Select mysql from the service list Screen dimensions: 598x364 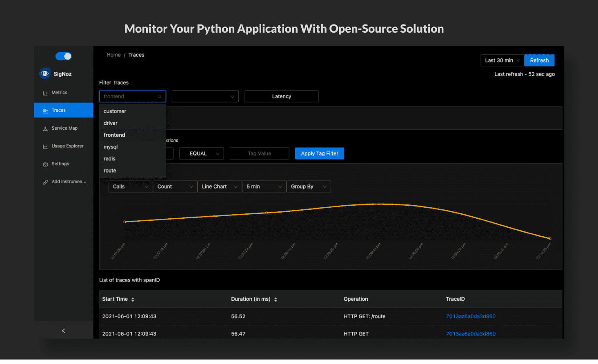point(111,147)
